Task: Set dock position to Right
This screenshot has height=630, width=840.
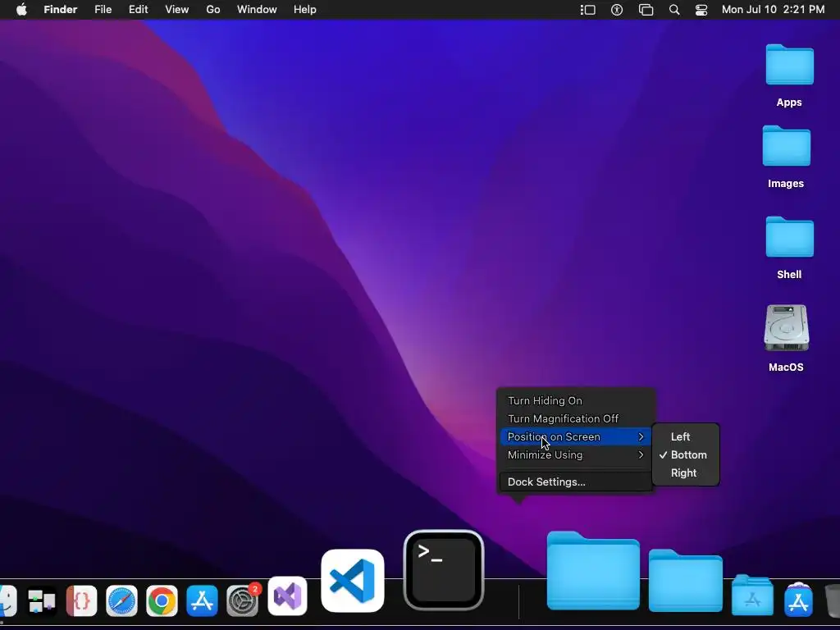Action: pyautogui.click(x=686, y=473)
